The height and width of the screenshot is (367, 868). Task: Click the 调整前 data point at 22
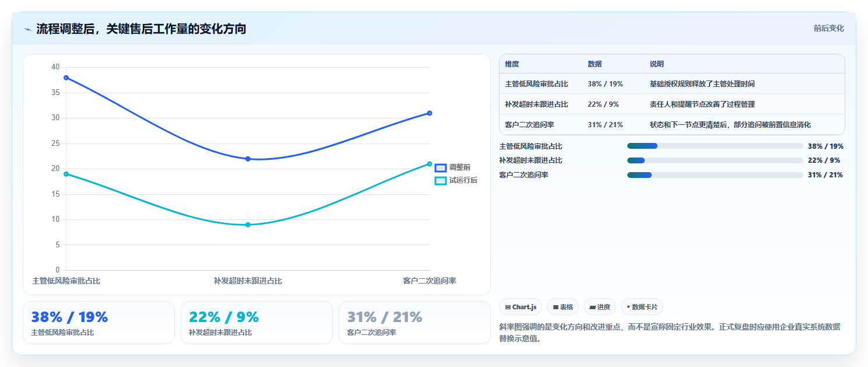click(248, 159)
